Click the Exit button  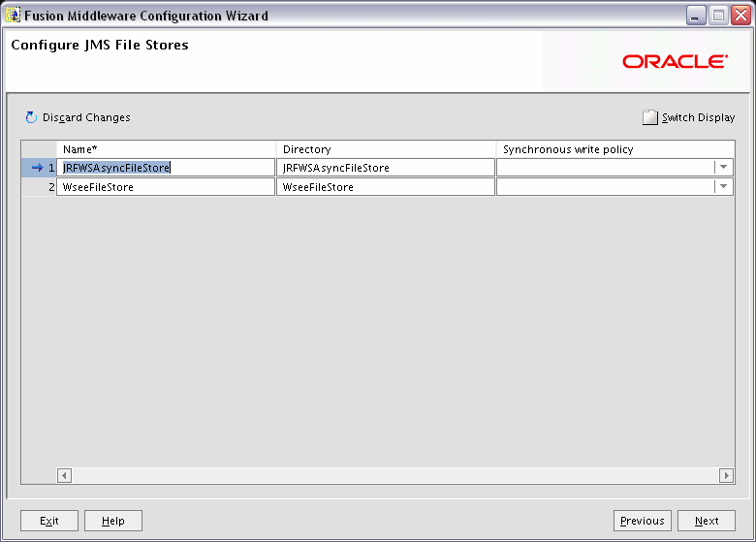(x=49, y=521)
